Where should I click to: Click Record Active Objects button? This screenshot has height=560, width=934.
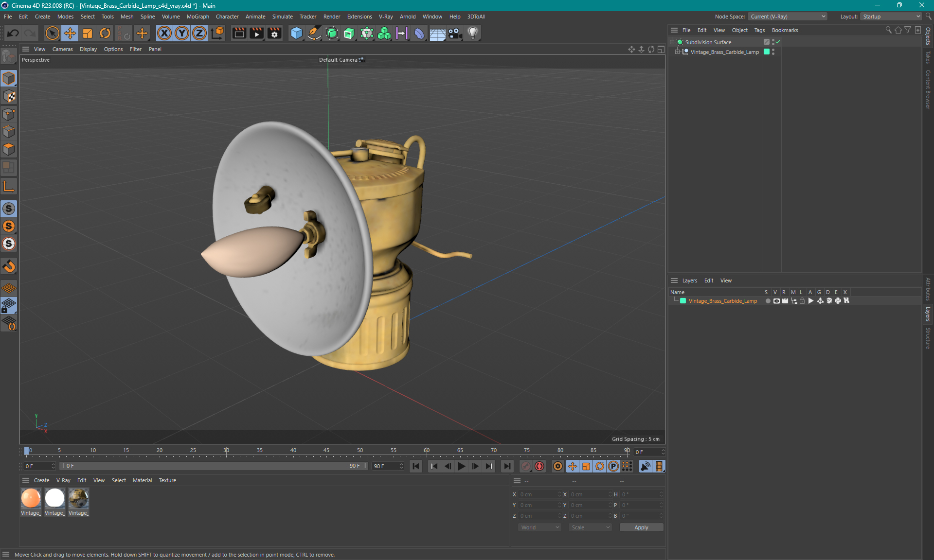(x=525, y=466)
